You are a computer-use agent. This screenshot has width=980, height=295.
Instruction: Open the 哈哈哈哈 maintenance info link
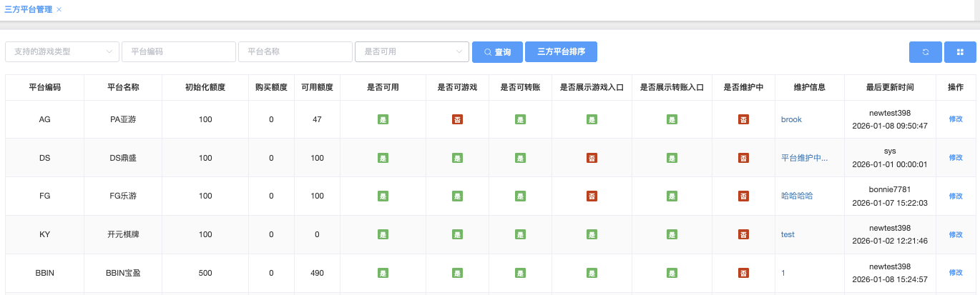(797, 196)
